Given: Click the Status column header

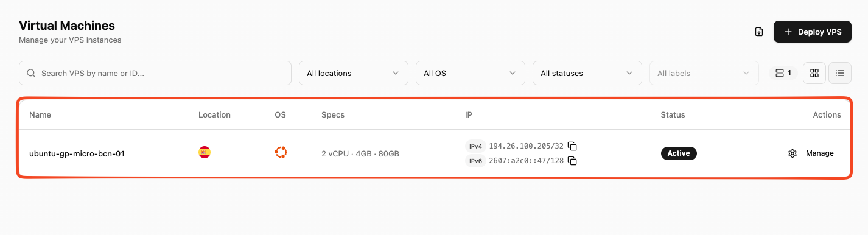Looking at the screenshot, I should (x=673, y=114).
